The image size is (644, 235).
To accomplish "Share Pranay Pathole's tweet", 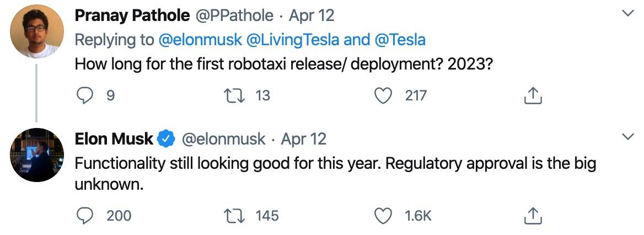I will [x=533, y=97].
